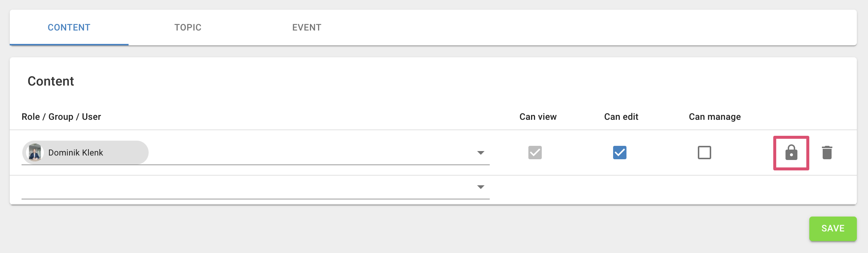The width and height of the screenshot is (868, 253).
Task: Uncheck the Can edit checkbox
Action: pos(619,153)
